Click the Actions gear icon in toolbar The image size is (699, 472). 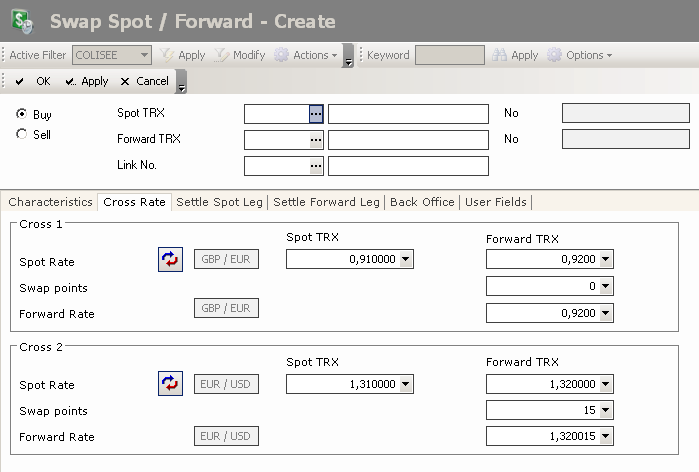click(x=281, y=55)
